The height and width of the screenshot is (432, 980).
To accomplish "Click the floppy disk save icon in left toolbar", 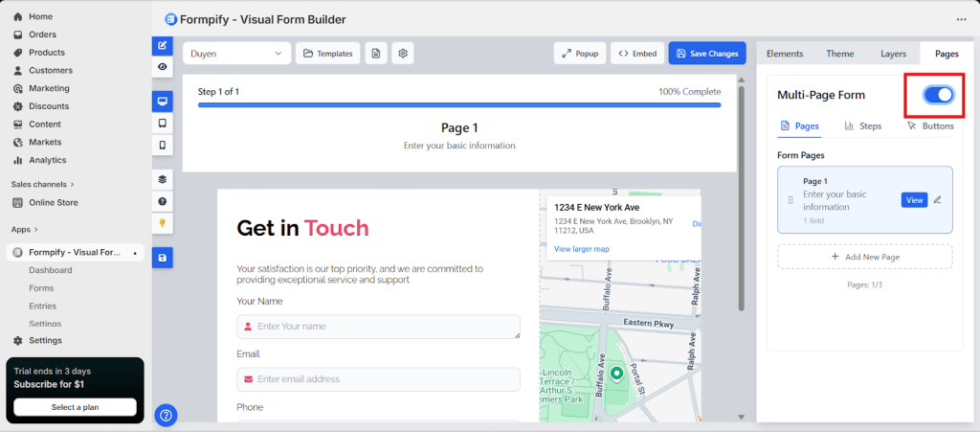I will coord(162,258).
